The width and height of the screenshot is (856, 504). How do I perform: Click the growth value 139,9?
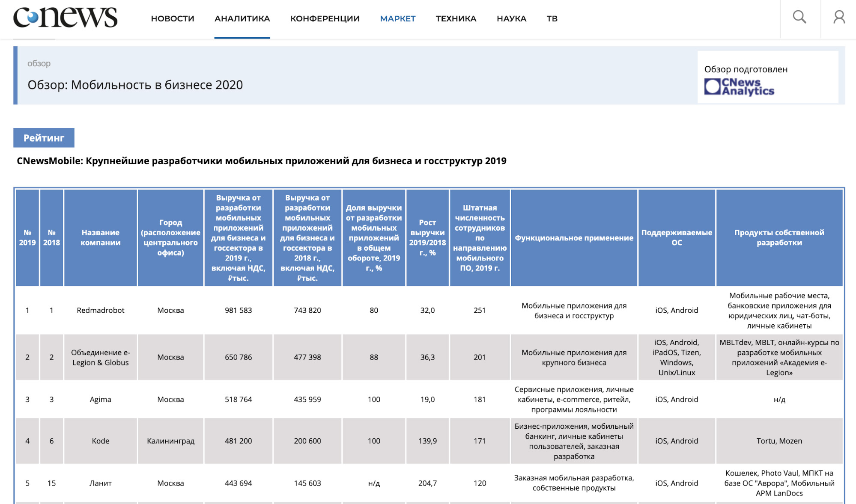(x=427, y=441)
